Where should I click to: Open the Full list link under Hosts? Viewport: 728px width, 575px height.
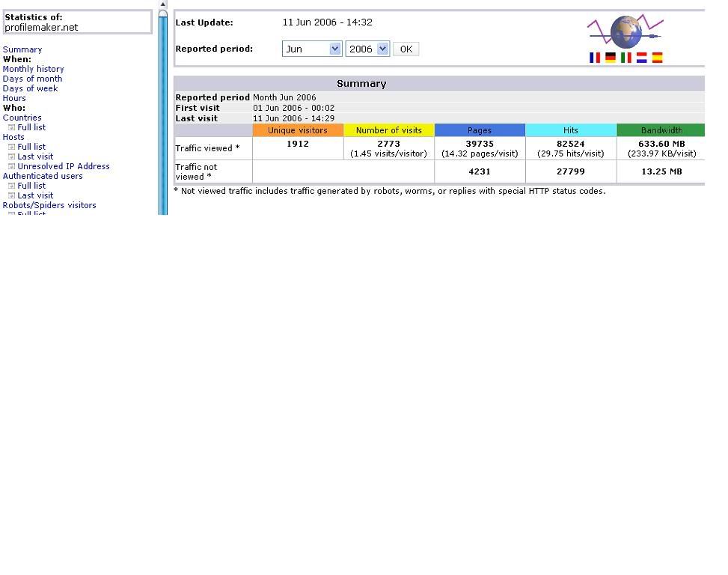click(31, 147)
